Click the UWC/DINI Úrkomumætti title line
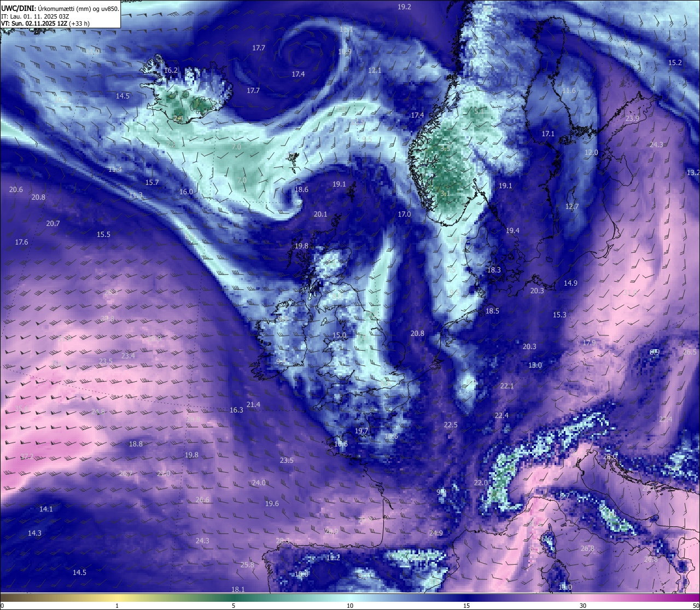Screen dimensions: 700x610 click(x=60, y=8)
